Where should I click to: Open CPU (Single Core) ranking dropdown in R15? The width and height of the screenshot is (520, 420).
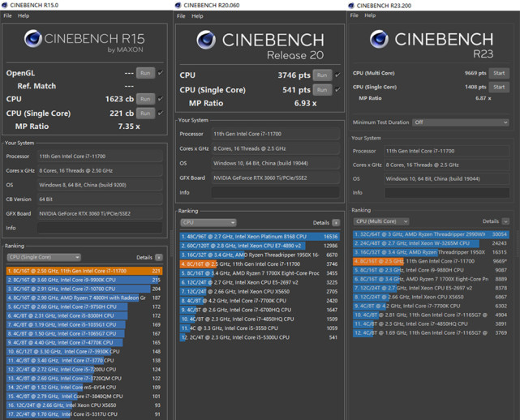click(43, 257)
